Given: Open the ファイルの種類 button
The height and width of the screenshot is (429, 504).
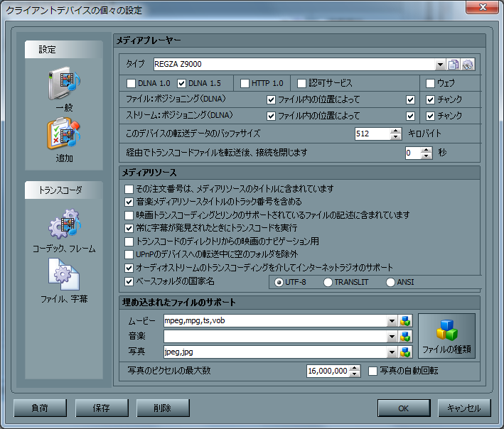Looking at the screenshot, I should (446, 336).
